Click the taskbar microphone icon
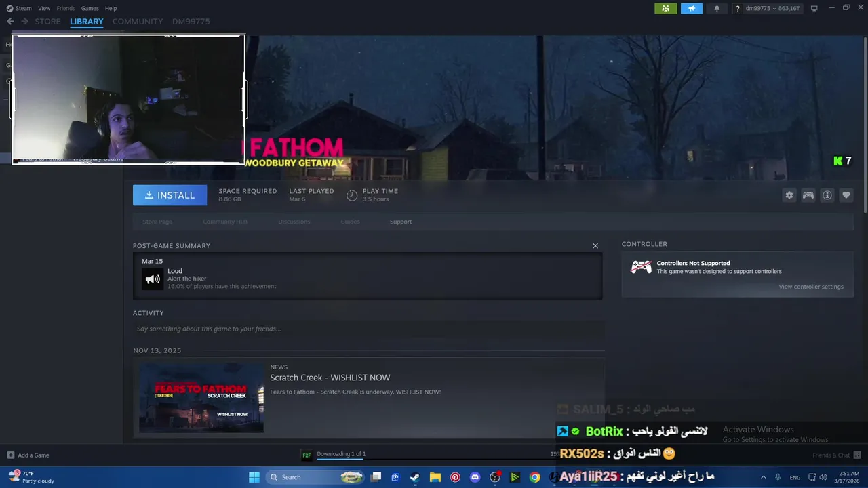The image size is (868, 488). pos(778,477)
